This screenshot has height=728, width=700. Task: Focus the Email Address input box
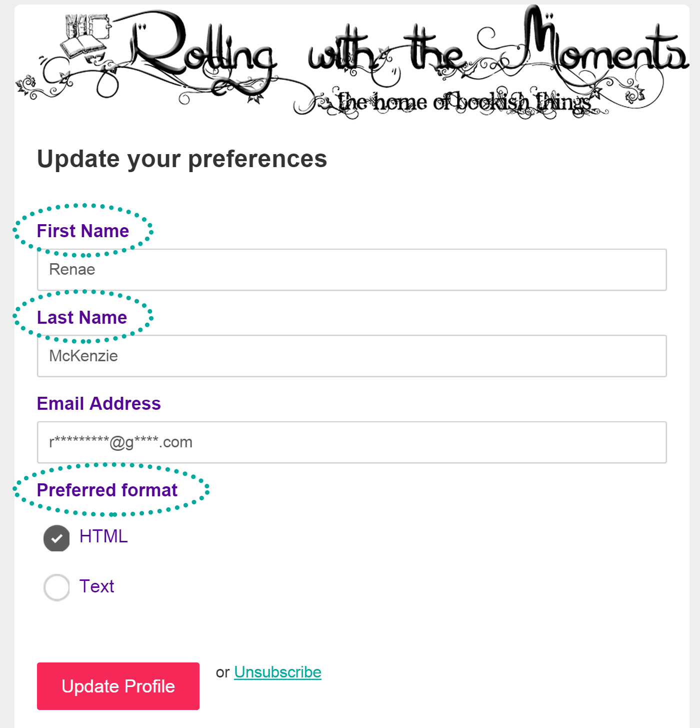tap(351, 442)
